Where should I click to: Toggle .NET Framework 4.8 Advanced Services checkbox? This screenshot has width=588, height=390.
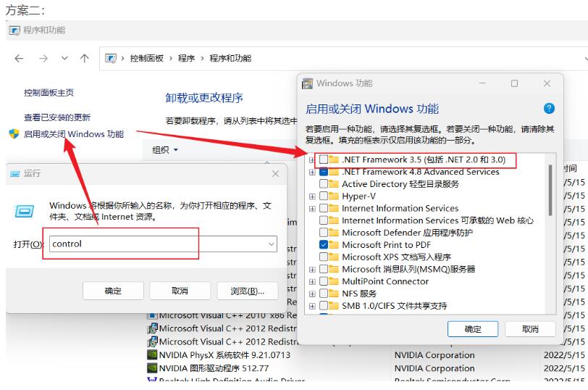(324, 172)
